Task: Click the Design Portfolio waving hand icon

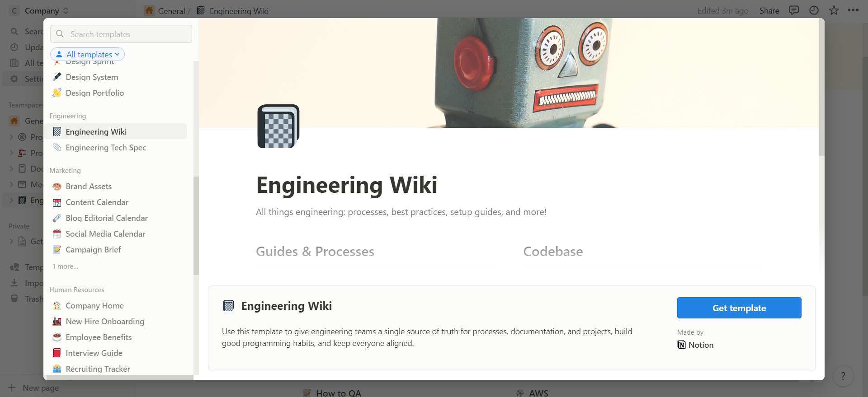Action: (x=57, y=93)
